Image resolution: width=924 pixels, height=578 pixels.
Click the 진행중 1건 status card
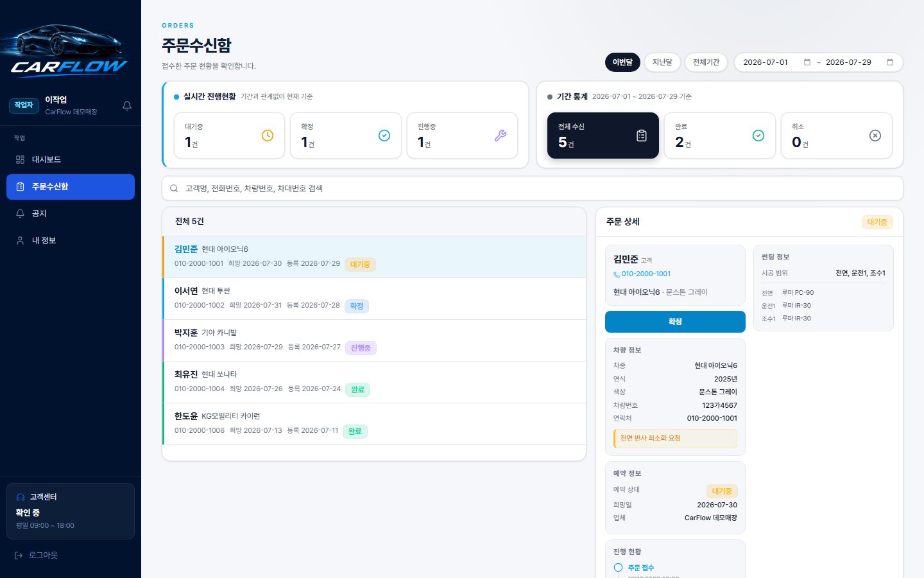click(x=462, y=136)
